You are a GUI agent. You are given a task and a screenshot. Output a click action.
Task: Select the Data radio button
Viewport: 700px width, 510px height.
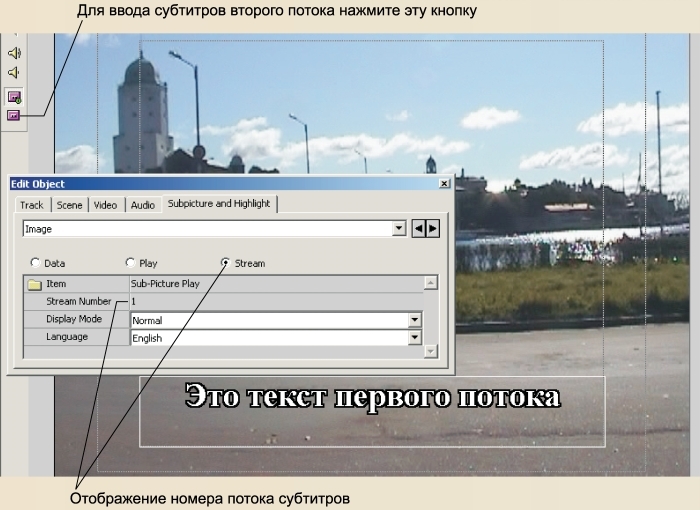click(35, 263)
